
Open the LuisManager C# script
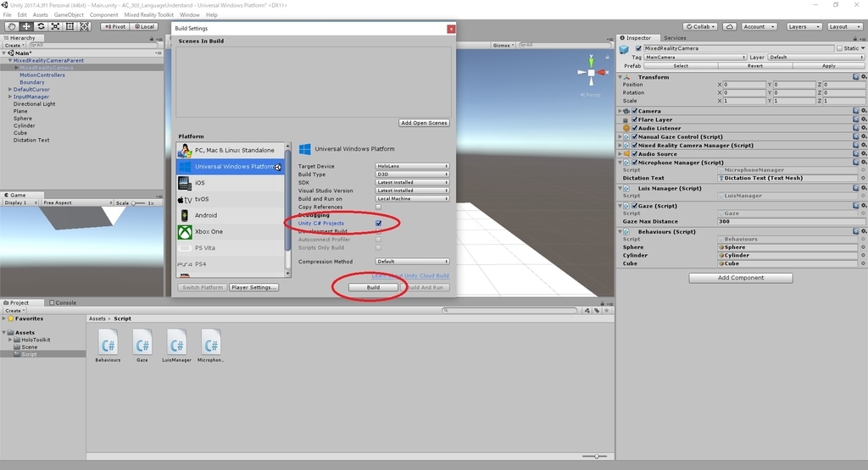click(x=176, y=346)
